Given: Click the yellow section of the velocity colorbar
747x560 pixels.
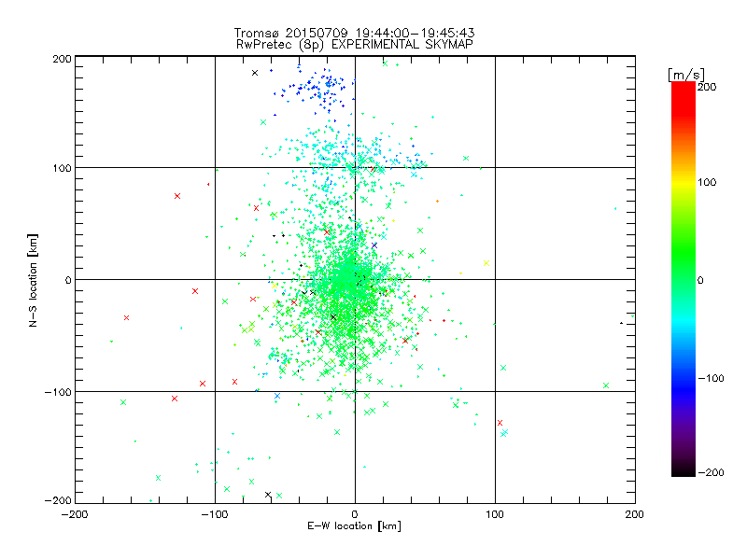Looking at the screenshot, I should click(x=684, y=182).
